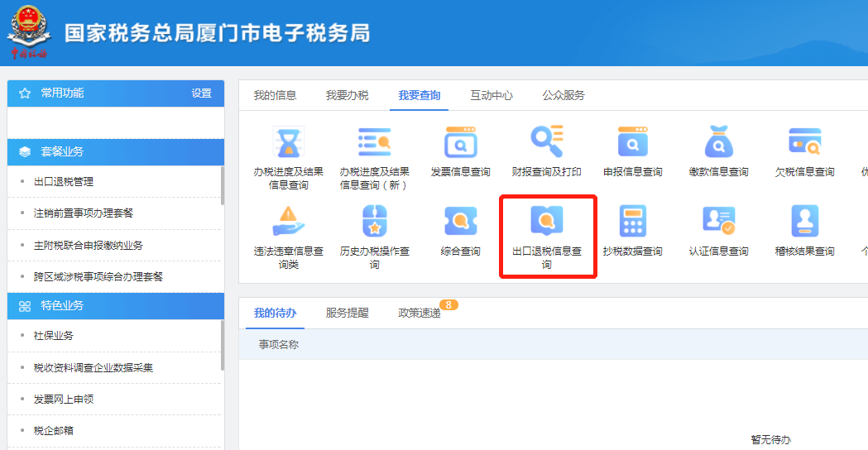The width and height of the screenshot is (868, 450).
Task: Open 发票信息查询 icon
Action: [461, 142]
